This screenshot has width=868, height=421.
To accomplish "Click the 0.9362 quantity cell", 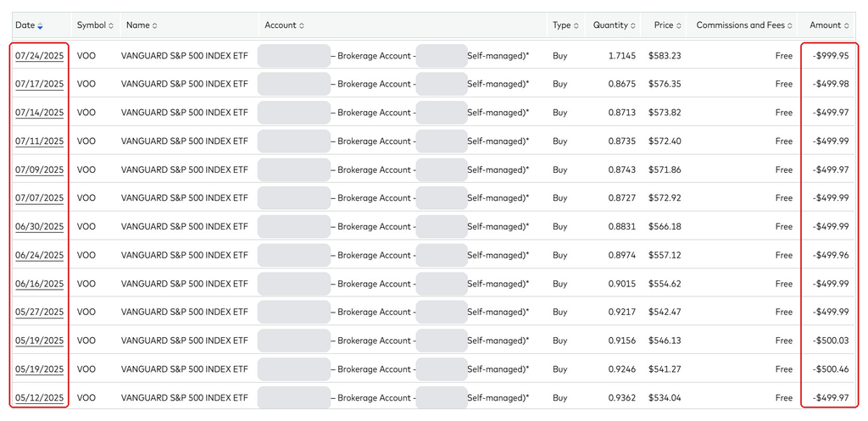I will click(x=622, y=398).
